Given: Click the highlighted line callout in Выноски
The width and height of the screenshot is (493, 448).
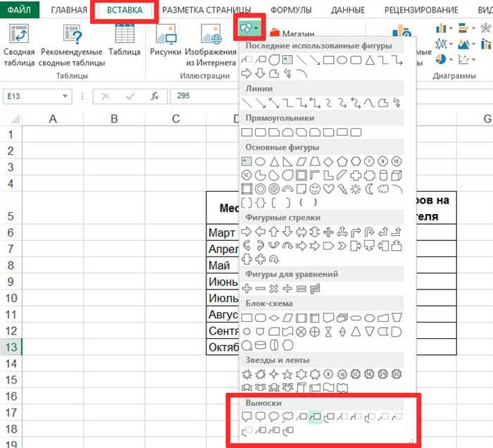Looking at the screenshot, I should click(315, 417).
